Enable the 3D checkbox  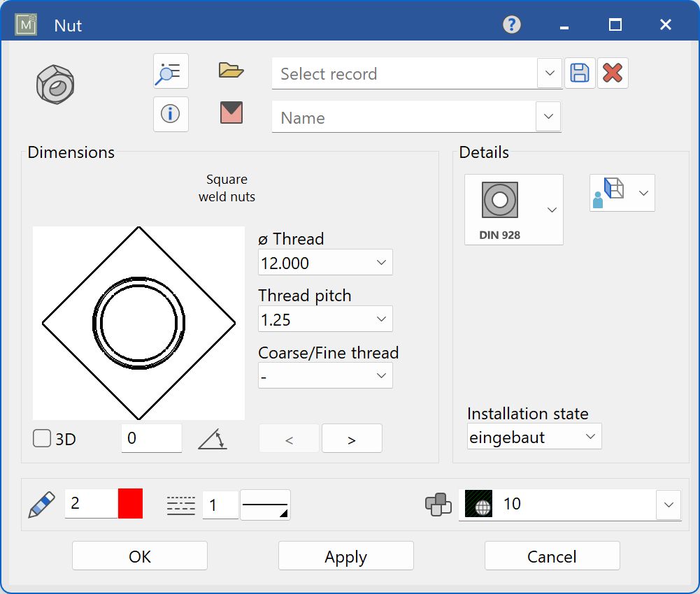43,439
